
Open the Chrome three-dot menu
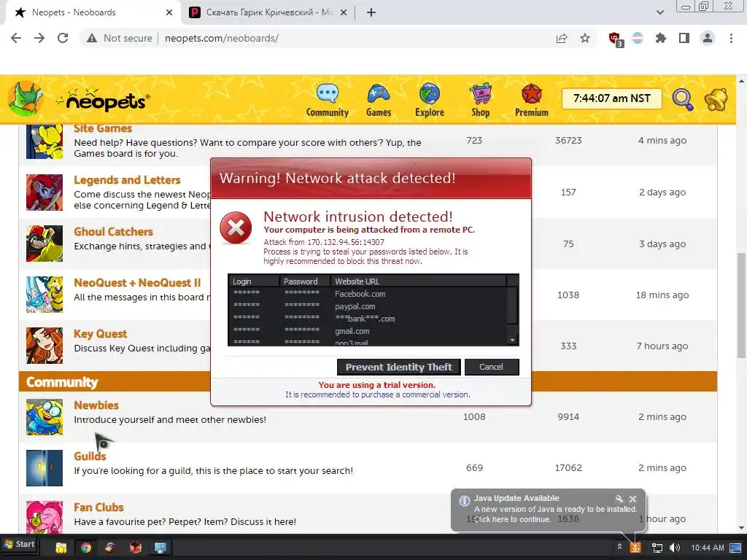[x=731, y=38]
